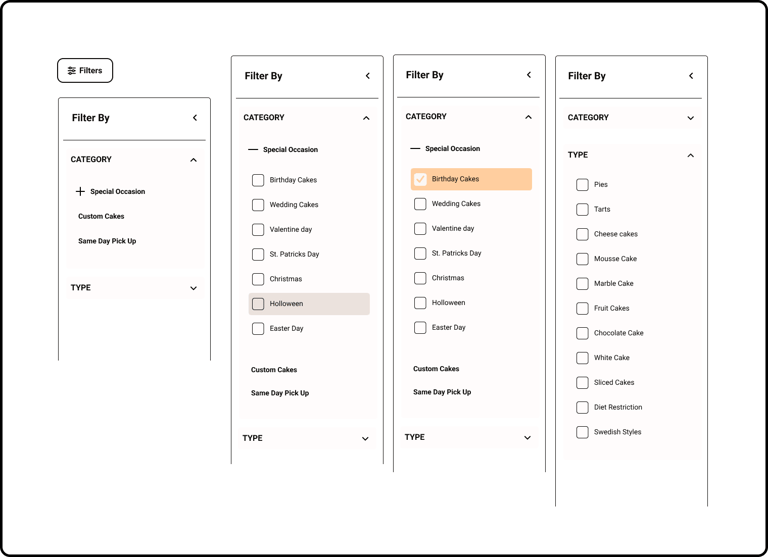The image size is (768, 557).
Task: Expand TYPE section in the first panel
Action: point(193,288)
